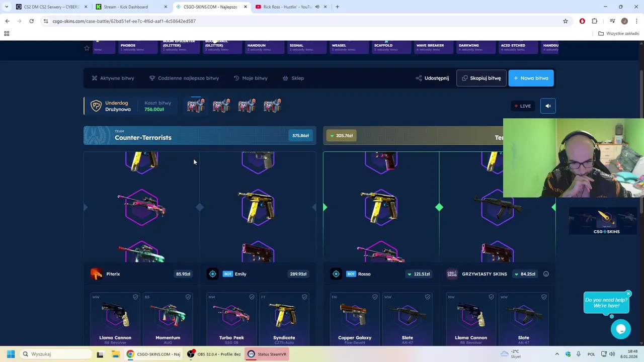
Task: Toggle battle sound with the speaker button
Action: click(548, 106)
